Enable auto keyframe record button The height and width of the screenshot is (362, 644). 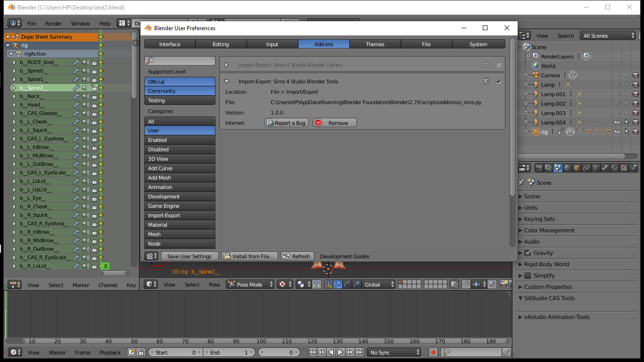(x=433, y=352)
